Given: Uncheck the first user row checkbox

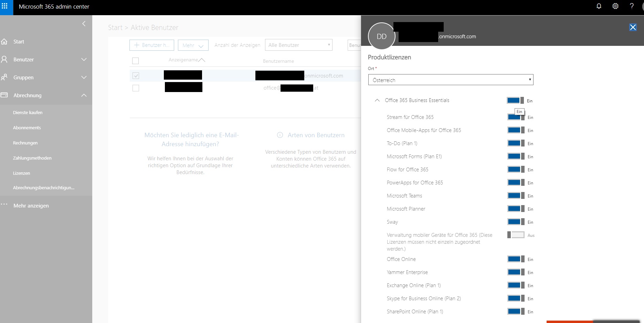Looking at the screenshot, I should (x=136, y=75).
